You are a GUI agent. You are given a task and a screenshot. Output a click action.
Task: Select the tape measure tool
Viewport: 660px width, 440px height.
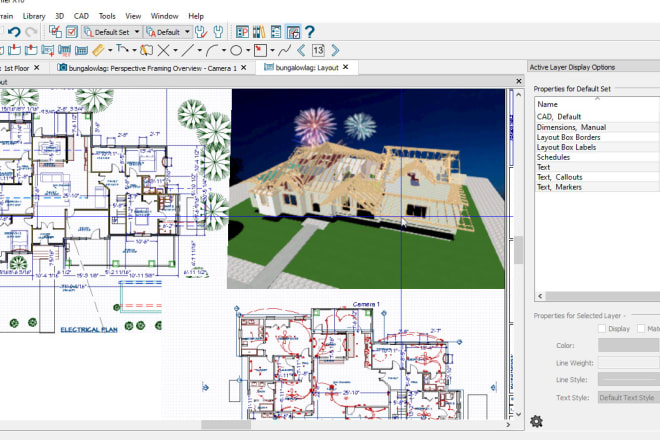pyautogui.click(x=98, y=51)
